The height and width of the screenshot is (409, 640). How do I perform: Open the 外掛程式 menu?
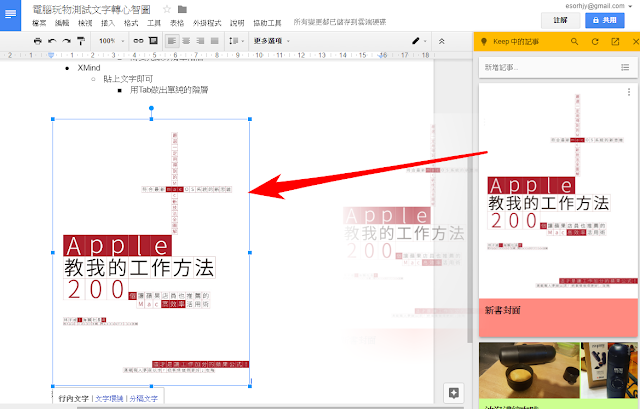click(207, 23)
